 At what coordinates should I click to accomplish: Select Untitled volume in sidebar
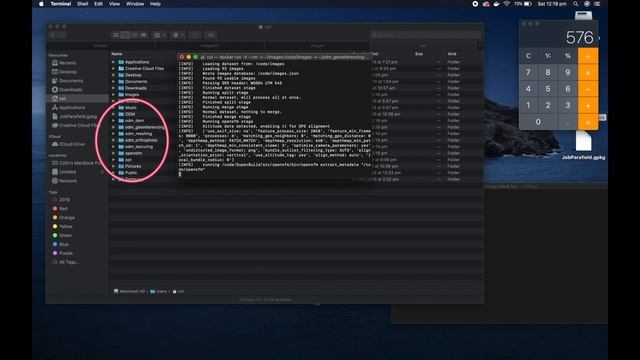(x=64, y=172)
